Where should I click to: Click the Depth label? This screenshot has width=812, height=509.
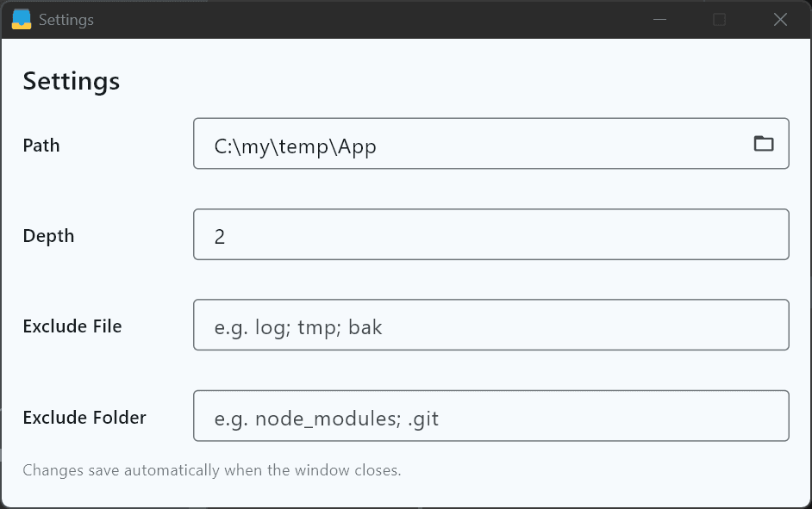click(x=48, y=236)
